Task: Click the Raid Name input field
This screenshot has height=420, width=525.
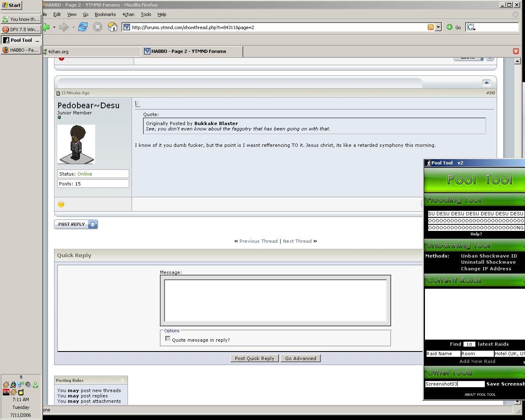Action: tap(443, 354)
